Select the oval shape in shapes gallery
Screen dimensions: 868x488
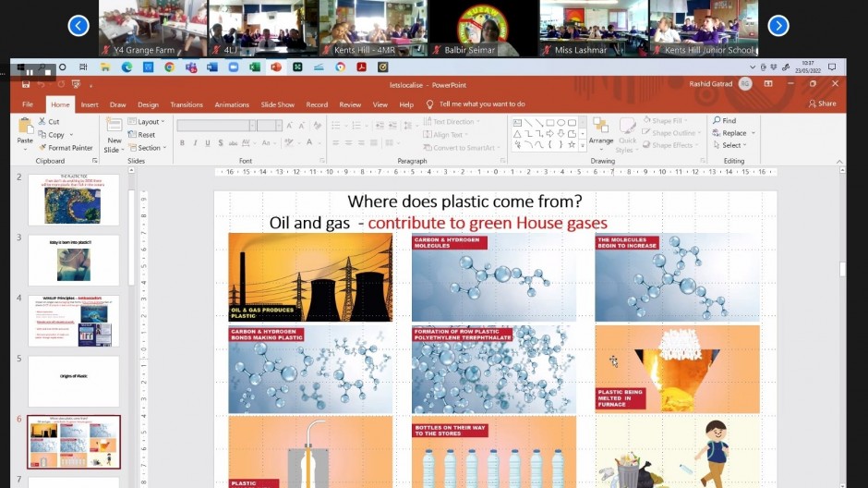click(561, 122)
